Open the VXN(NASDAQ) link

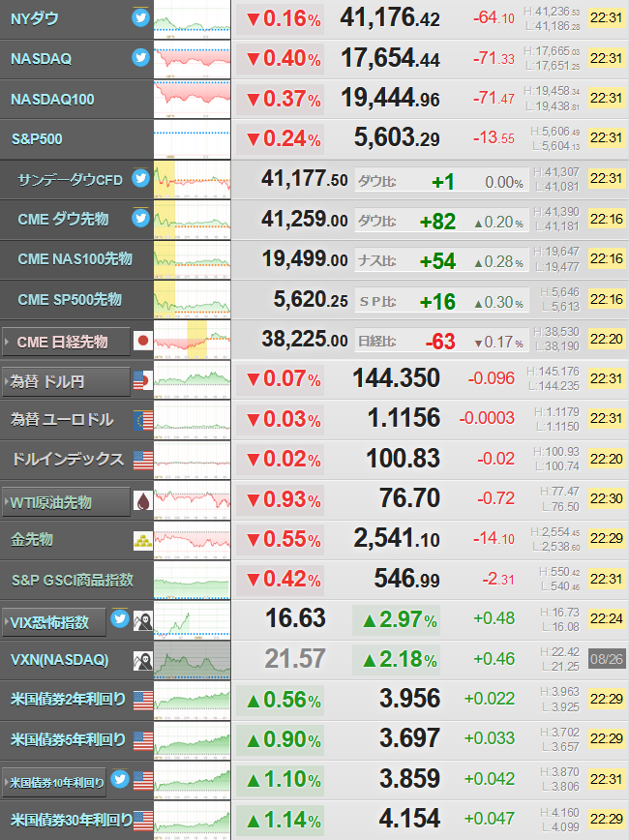pyautogui.click(x=59, y=660)
